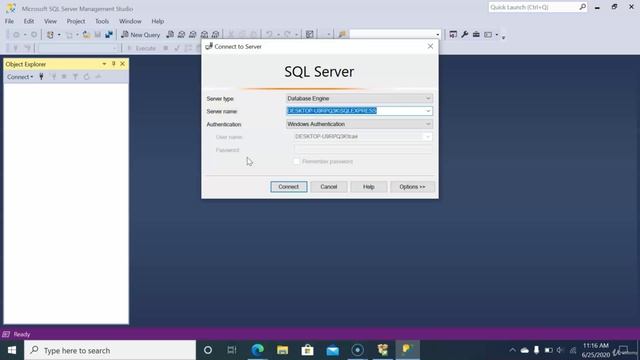Open the Properties wrench icon
640x360 pixels.
464,35
